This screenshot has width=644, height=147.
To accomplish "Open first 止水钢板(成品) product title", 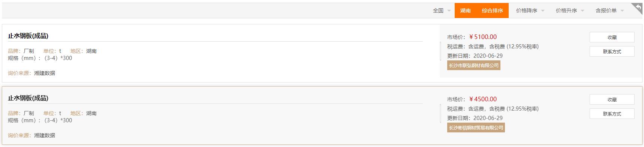I will 28,36.
